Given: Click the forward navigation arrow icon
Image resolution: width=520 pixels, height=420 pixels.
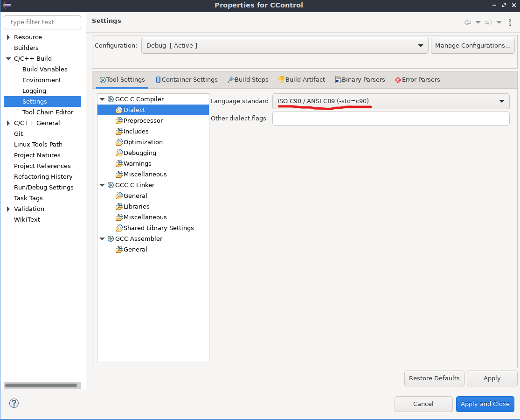Looking at the screenshot, I should click(488, 22).
